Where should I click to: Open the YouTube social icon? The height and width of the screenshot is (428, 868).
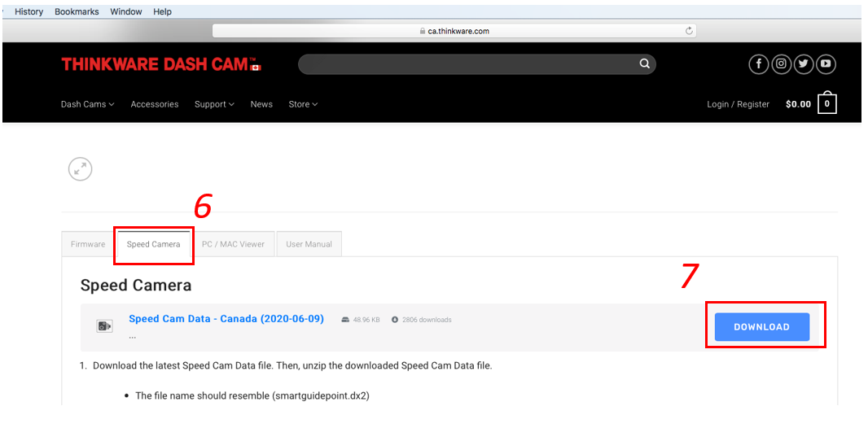[826, 64]
